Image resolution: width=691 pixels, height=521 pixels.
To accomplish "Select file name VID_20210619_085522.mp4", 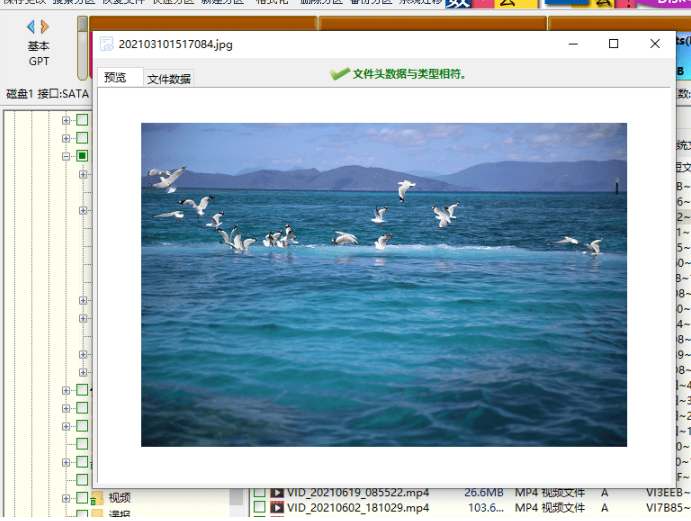I will [358, 492].
